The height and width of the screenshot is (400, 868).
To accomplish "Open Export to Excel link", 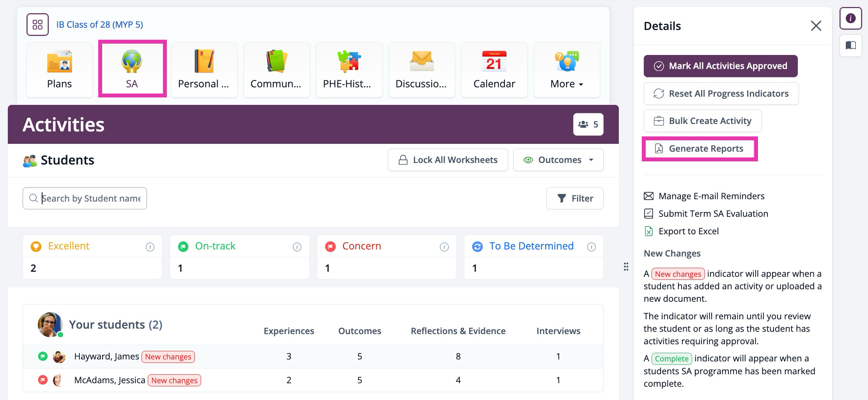I will [x=688, y=231].
